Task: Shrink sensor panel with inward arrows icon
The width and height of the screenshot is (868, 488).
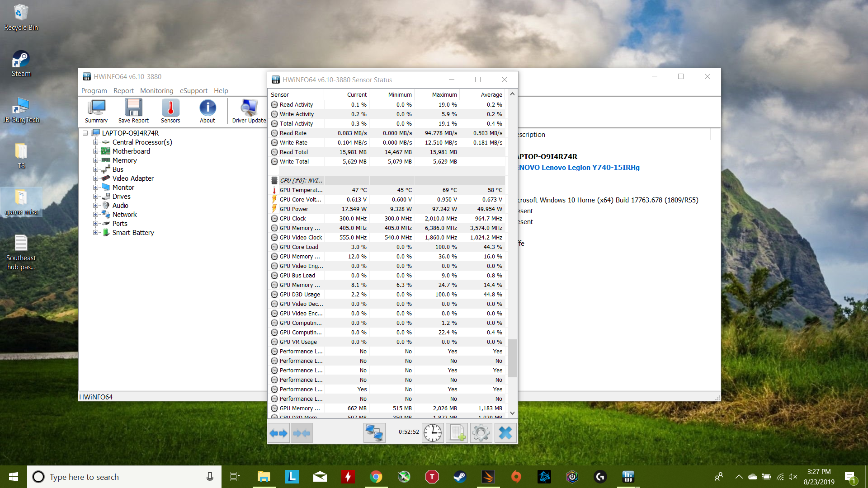Action: pos(302,433)
